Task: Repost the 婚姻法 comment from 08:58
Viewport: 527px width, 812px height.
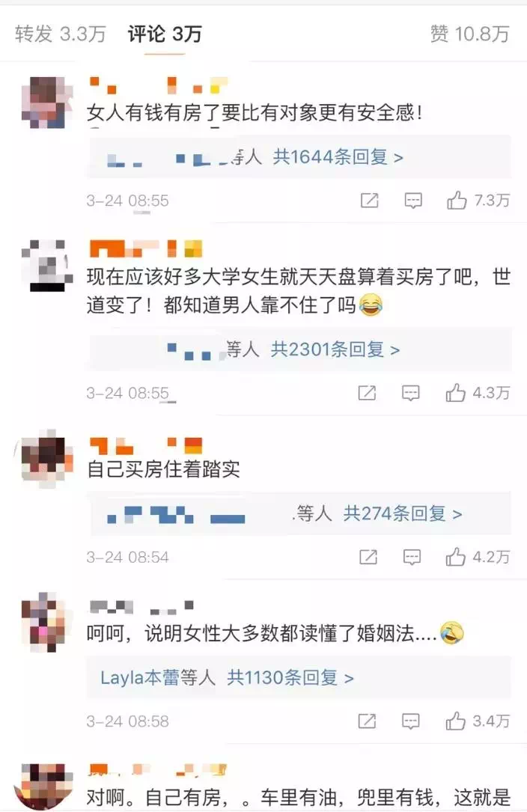Action: coord(368,721)
